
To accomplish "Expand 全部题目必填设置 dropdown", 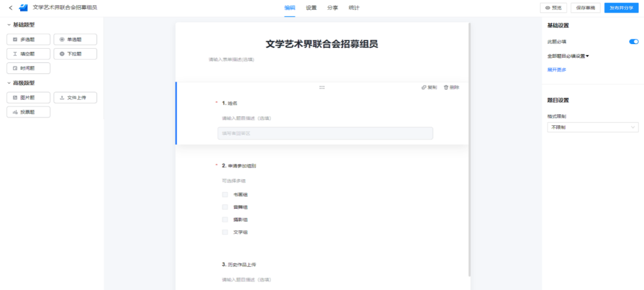I will coord(569,56).
